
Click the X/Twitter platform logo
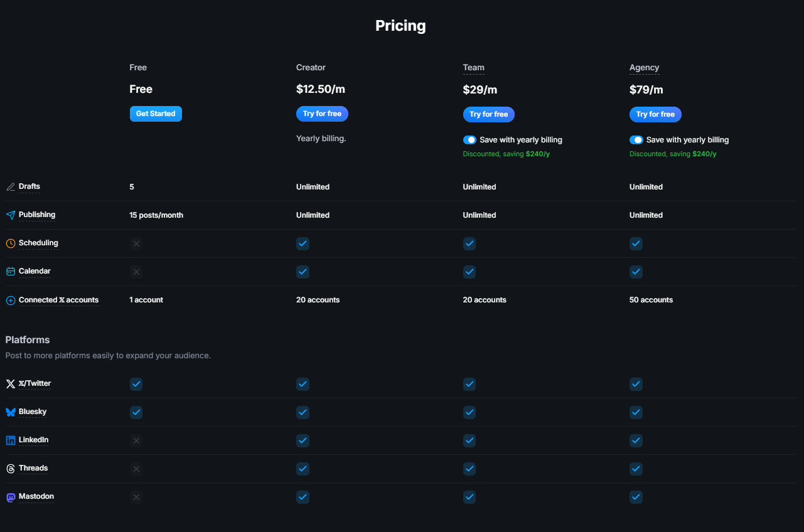click(x=11, y=384)
